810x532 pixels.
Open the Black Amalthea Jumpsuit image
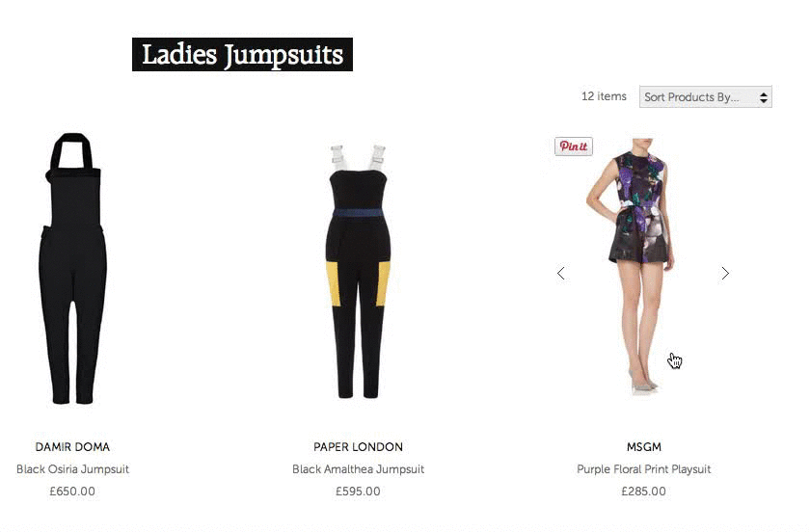(x=358, y=271)
